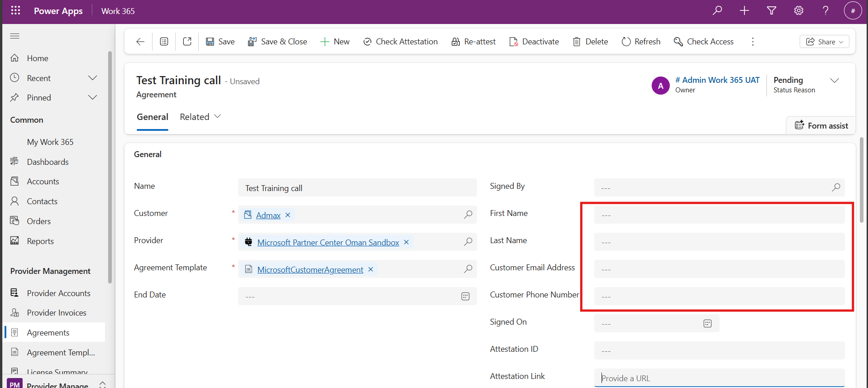Click the Signed By lookup search icon

(x=835, y=187)
